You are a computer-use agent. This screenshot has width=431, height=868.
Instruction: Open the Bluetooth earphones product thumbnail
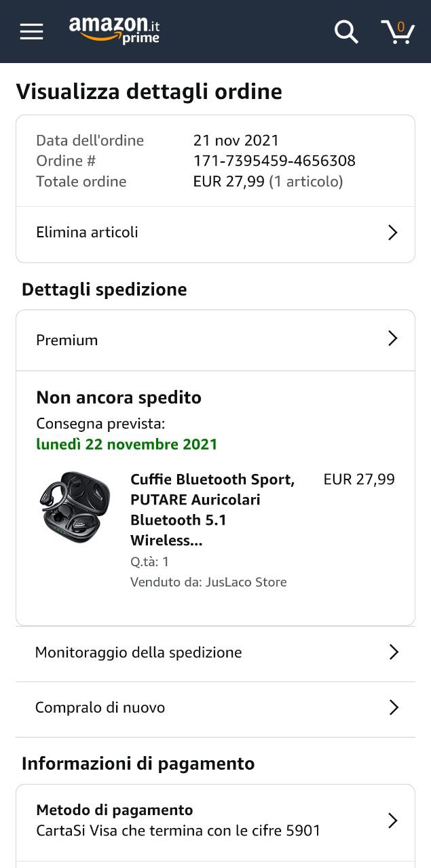[x=75, y=507]
